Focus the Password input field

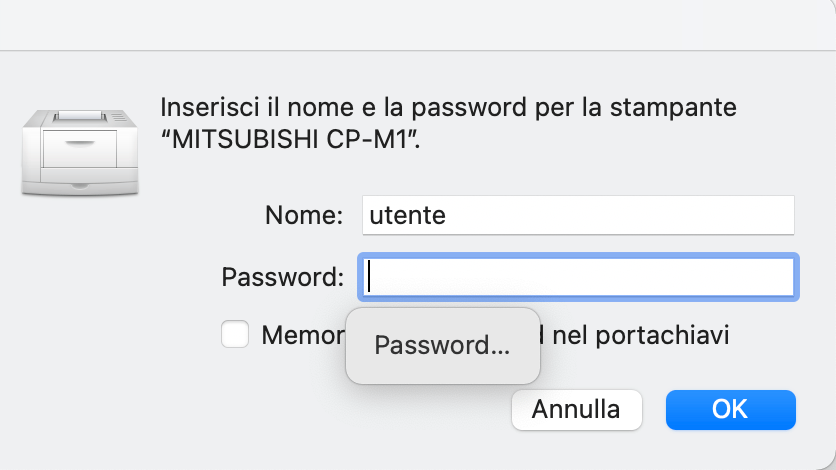point(577,276)
